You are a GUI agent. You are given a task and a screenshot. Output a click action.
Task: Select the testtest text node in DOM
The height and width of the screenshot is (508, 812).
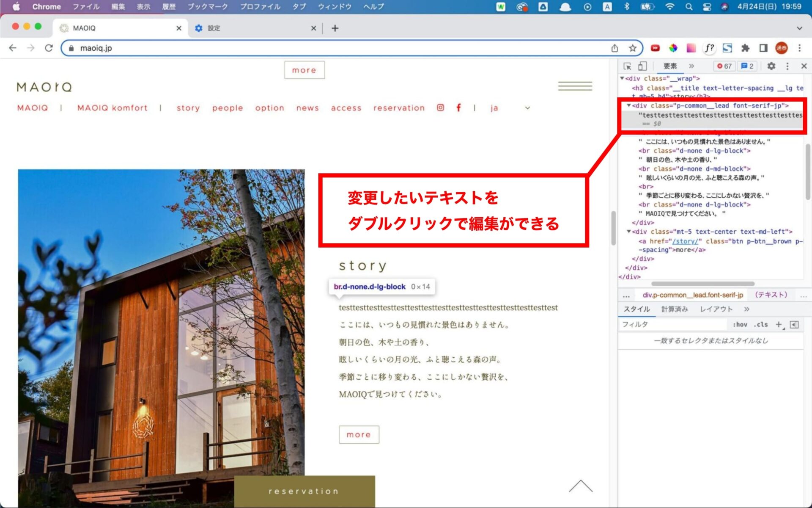pyautogui.click(x=720, y=115)
